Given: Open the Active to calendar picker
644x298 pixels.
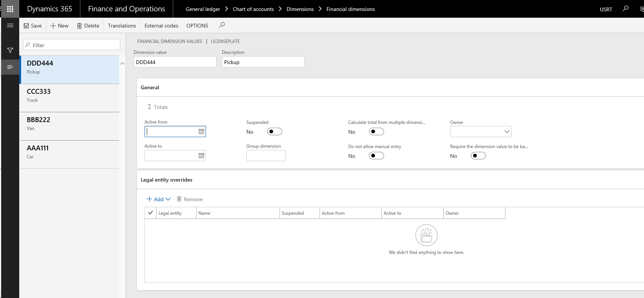Looking at the screenshot, I should pos(201,156).
